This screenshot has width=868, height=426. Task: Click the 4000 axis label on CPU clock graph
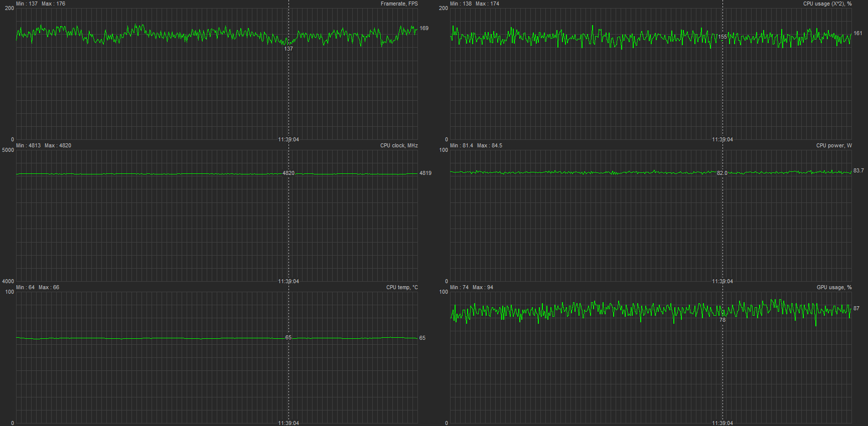(8, 282)
